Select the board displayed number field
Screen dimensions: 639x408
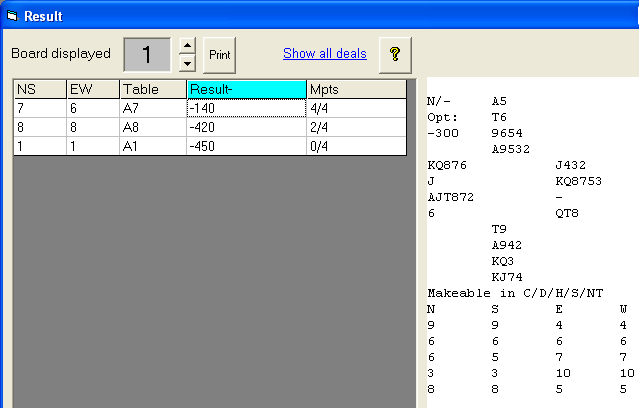tap(147, 55)
